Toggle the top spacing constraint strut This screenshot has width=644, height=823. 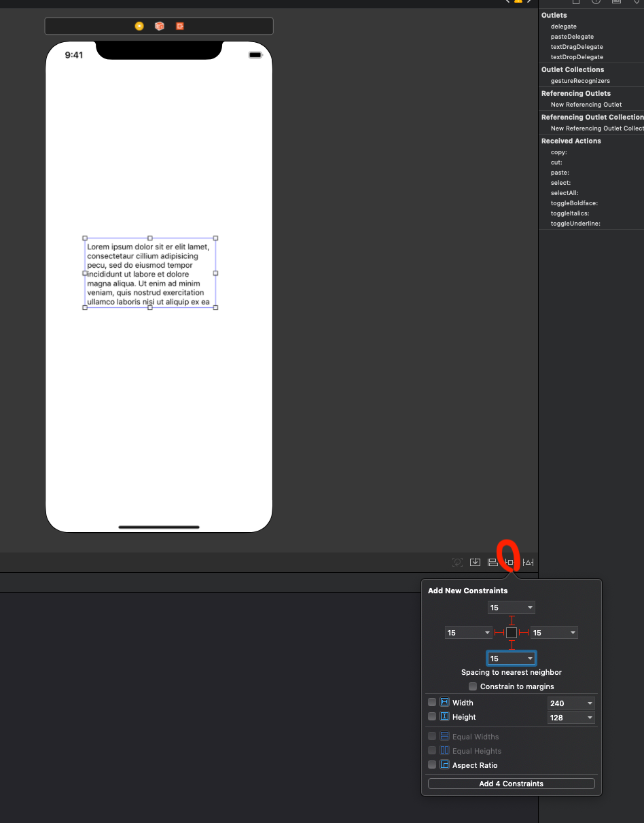pos(512,620)
